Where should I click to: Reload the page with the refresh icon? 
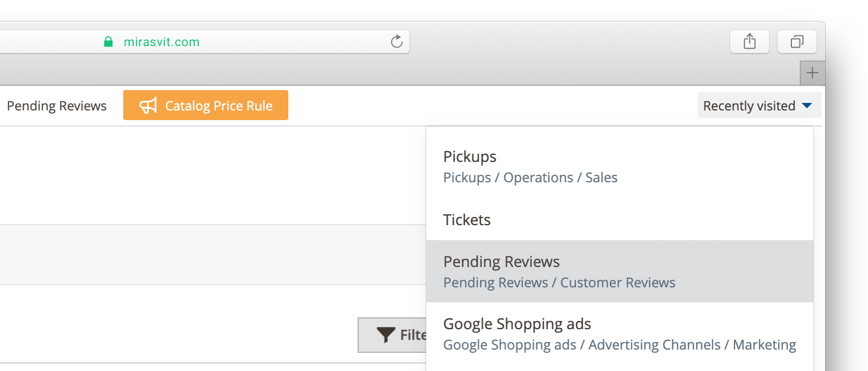coord(396,41)
